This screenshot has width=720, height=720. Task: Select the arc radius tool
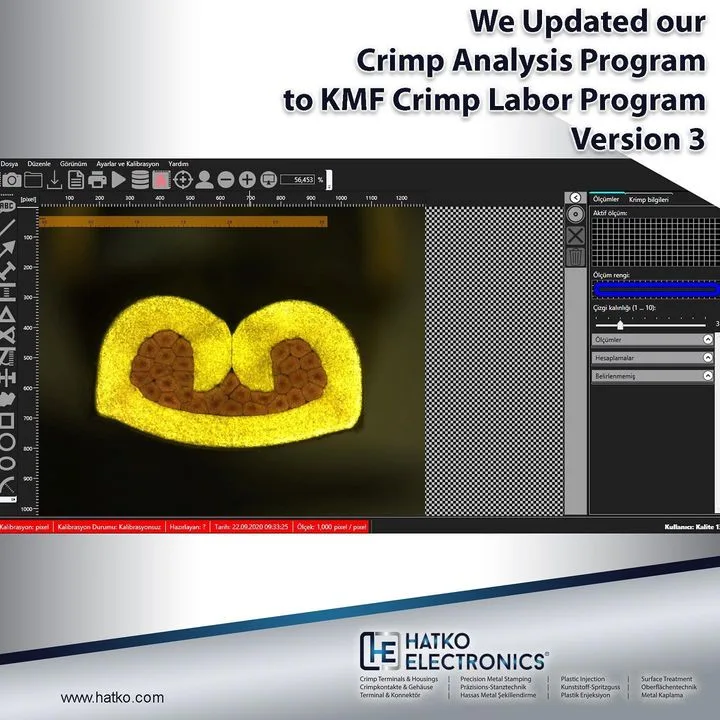click(x=7, y=484)
